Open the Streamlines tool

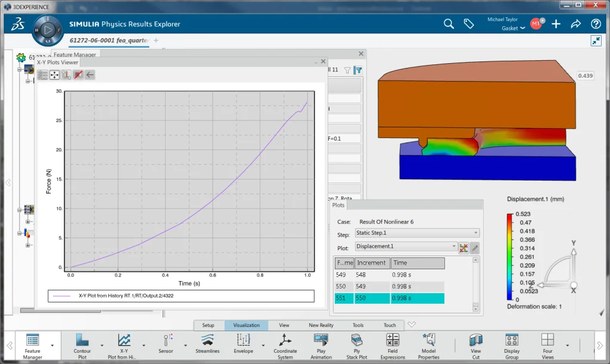pos(207,340)
